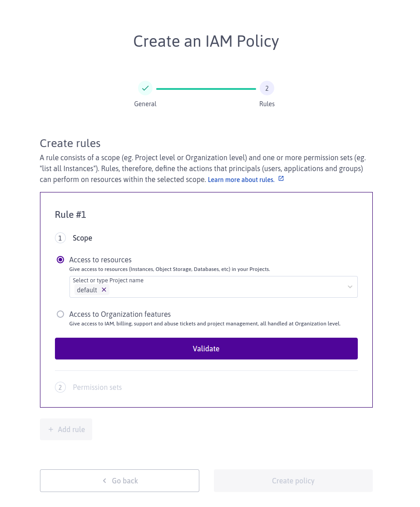Click the Create policy button

tap(293, 481)
